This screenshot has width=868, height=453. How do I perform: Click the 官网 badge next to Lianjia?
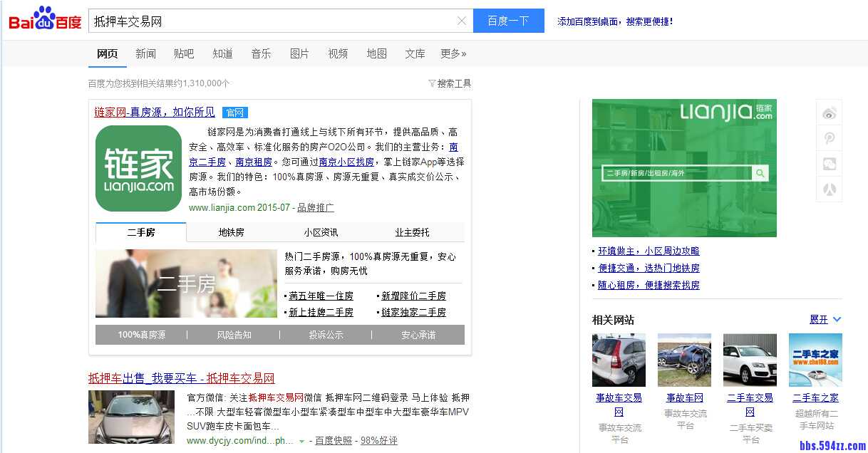(x=235, y=113)
